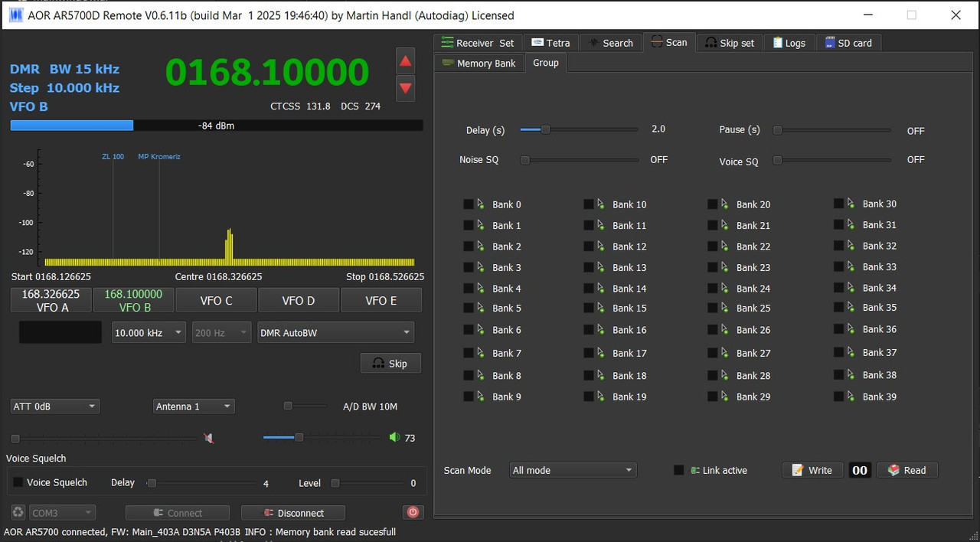Check the Link active checkbox
Screen dimensions: 980x542
(x=678, y=470)
